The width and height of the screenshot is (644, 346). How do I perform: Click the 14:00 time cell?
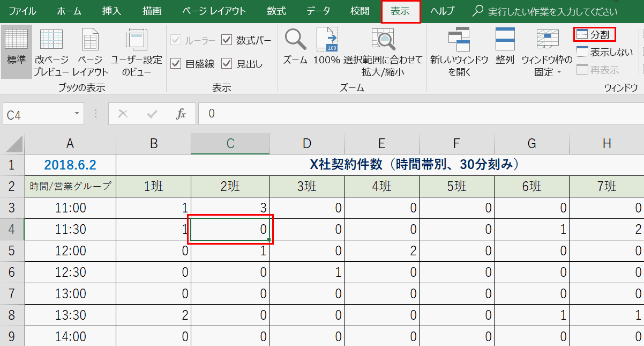[70, 336]
